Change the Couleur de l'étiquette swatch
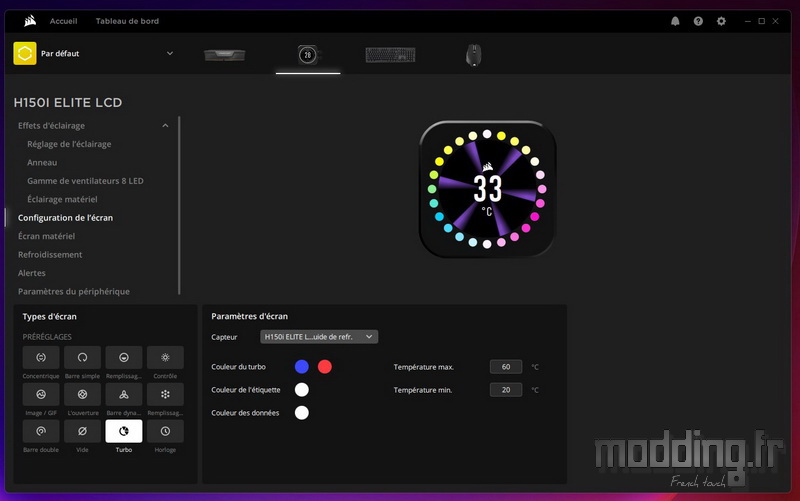 (302, 390)
